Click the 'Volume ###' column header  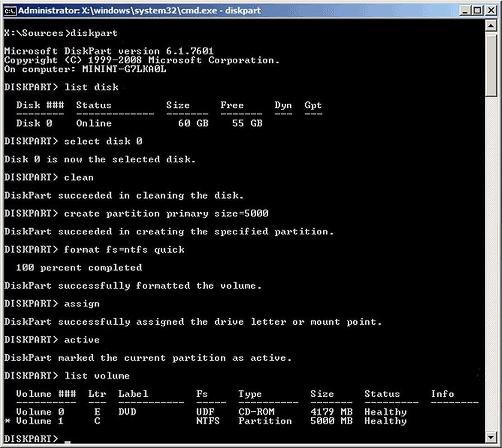click(46, 393)
